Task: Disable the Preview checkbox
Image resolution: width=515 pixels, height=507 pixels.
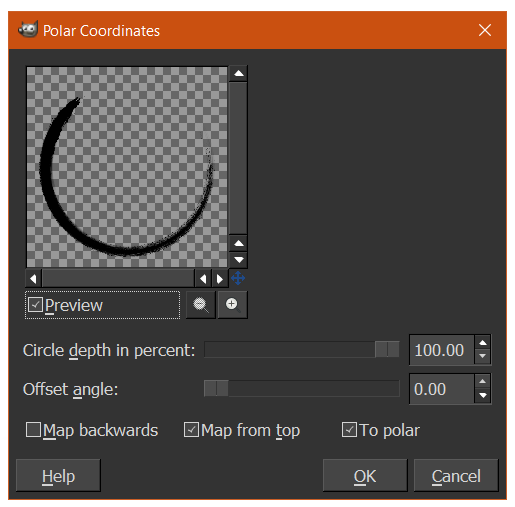Action: [x=35, y=305]
